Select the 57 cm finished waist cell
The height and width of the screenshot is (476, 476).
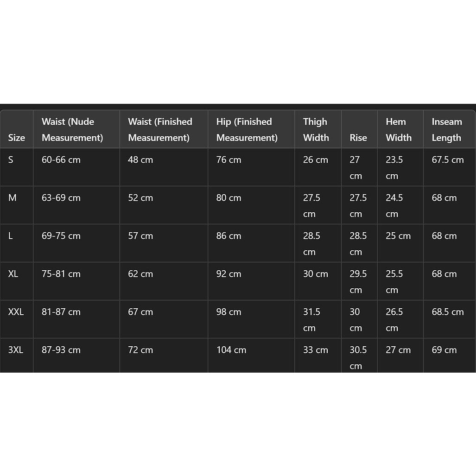tap(140, 236)
